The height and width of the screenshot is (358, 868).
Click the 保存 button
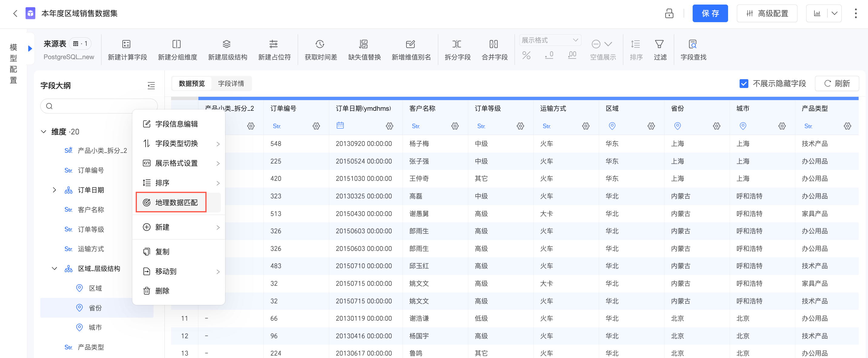point(710,13)
